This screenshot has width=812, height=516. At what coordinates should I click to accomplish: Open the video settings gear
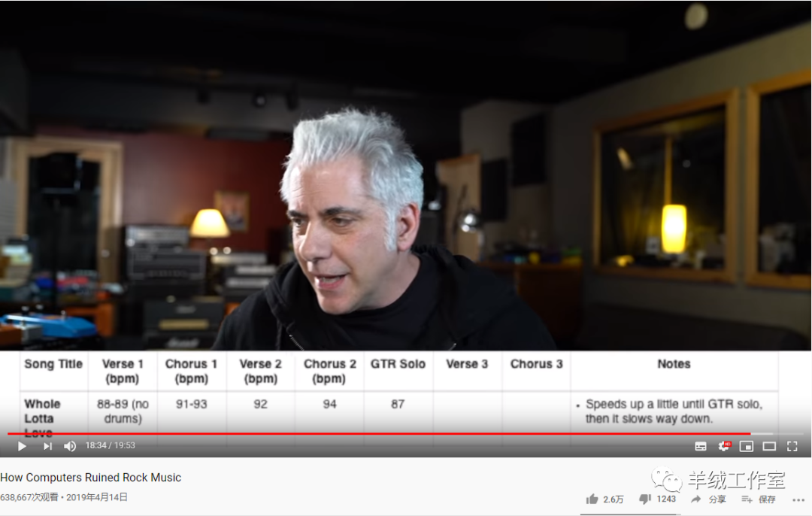pyautogui.click(x=724, y=446)
